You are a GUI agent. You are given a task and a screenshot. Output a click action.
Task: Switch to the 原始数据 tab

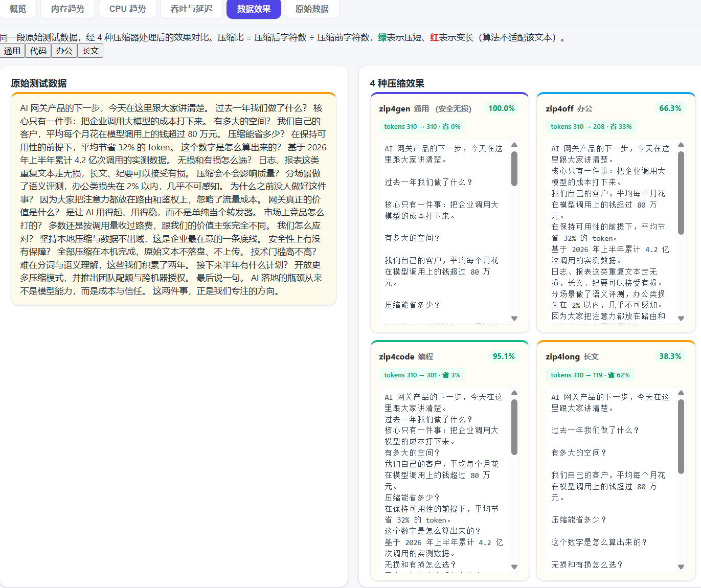coord(312,9)
